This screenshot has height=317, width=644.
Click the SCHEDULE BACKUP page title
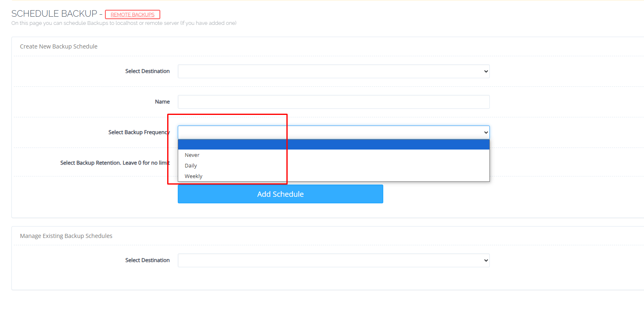(x=54, y=14)
